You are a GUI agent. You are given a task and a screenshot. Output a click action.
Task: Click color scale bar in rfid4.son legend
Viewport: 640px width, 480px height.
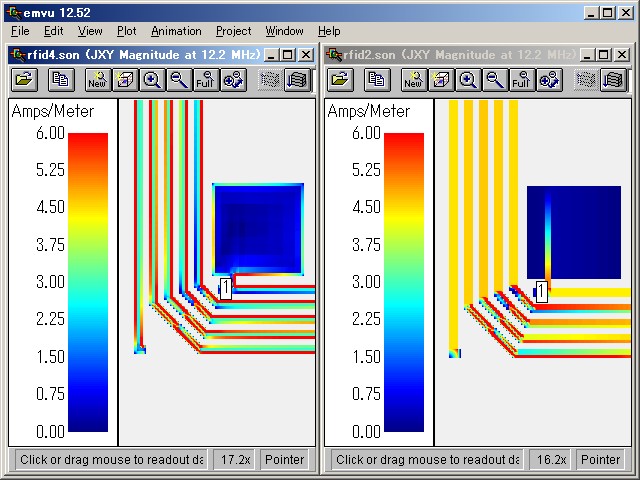[88, 282]
